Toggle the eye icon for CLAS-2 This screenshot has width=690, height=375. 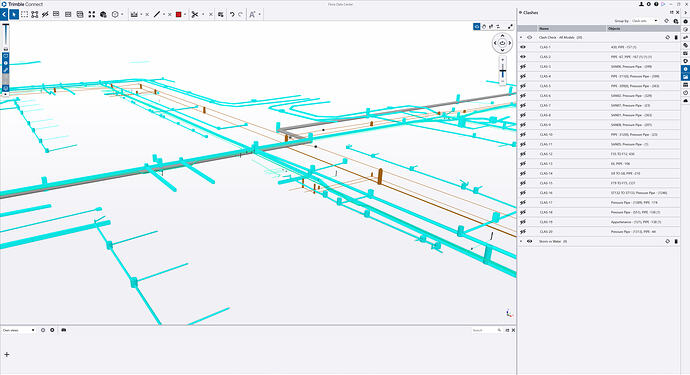[523, 57]
